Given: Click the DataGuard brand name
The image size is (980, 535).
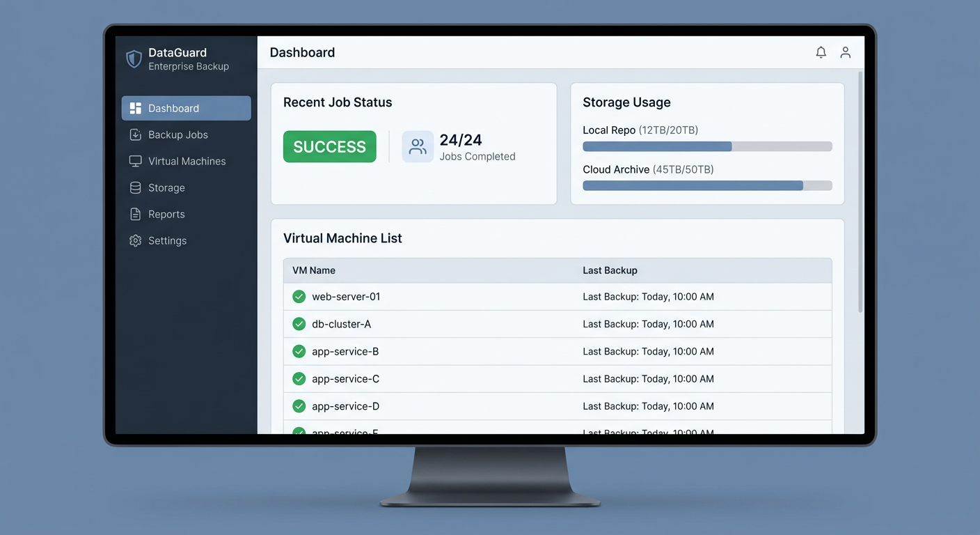Looking at the screenshot, I should (177, 52).
